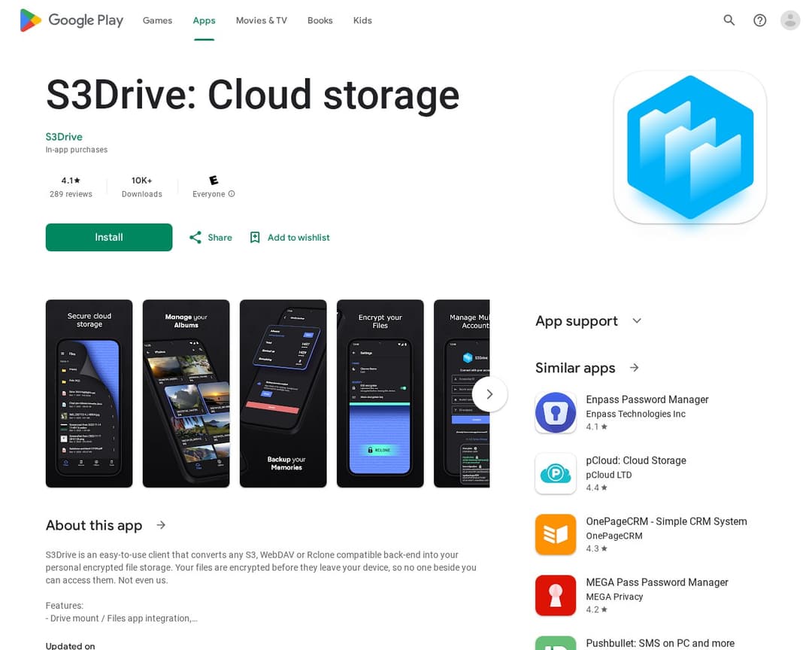Open the account profile avatar

pos(789,20)
